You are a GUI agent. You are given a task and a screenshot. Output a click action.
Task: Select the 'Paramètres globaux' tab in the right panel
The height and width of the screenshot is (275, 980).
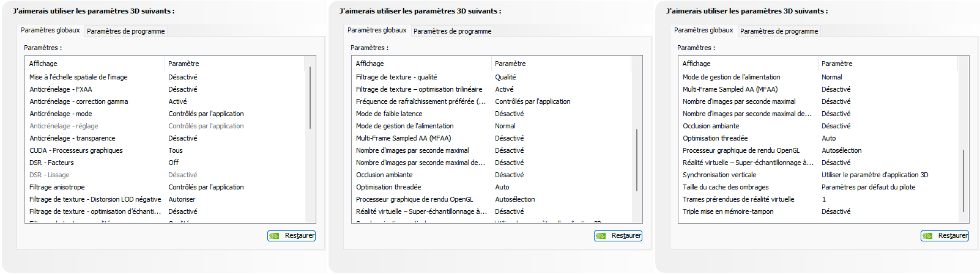pyautogui.click(x=703, y=30)
